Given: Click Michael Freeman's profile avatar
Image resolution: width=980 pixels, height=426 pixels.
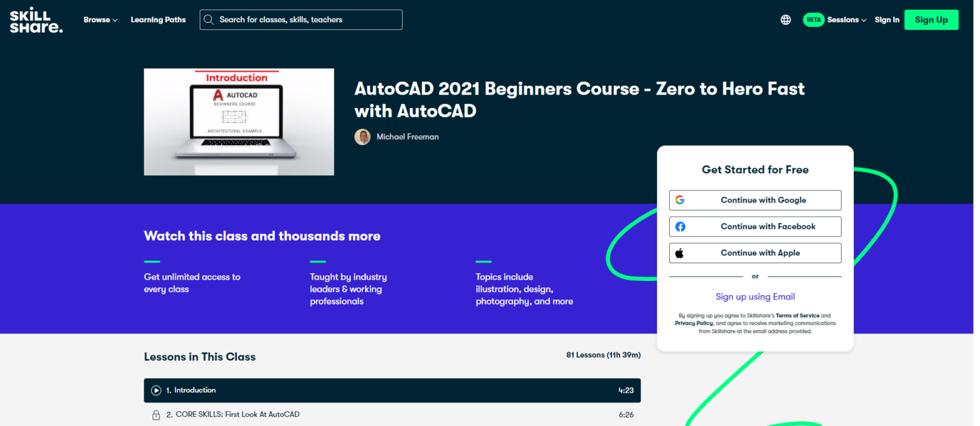Looking at the screenshot, I should pyautogui.click(x=362, y=137).
